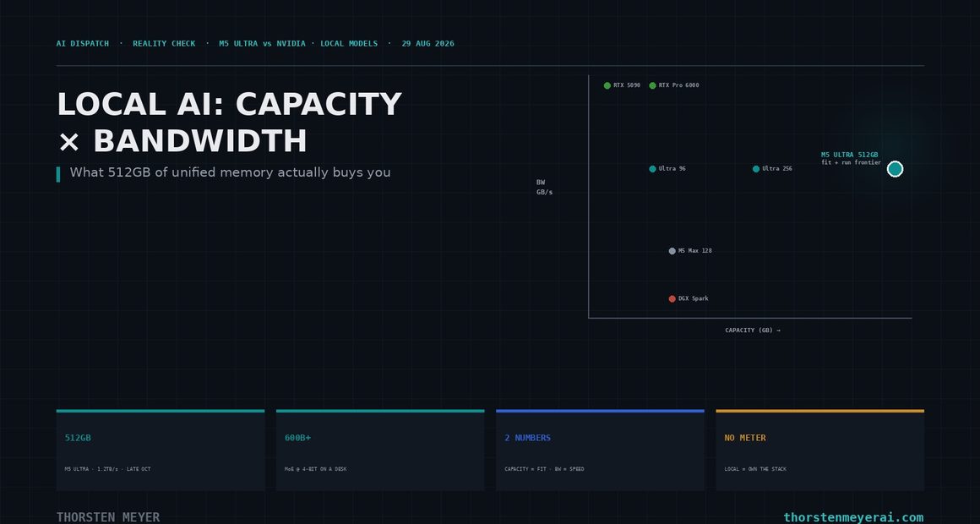Select the 512GB stat card
Viewport: 980px width, 524px height.
[x=161, y=450]
